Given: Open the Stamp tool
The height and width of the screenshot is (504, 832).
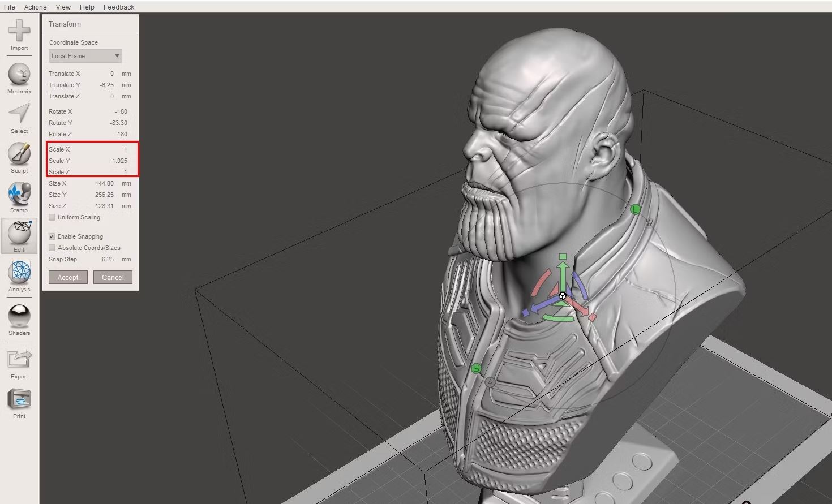Looking at the screenshot, I should point(19,197).
